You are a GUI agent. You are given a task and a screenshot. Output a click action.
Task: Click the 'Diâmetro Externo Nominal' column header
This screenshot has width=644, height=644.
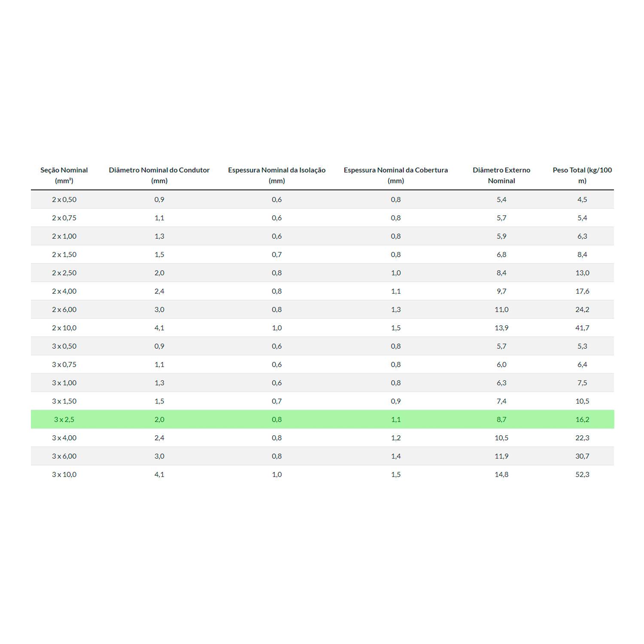[x=501, y=175]
